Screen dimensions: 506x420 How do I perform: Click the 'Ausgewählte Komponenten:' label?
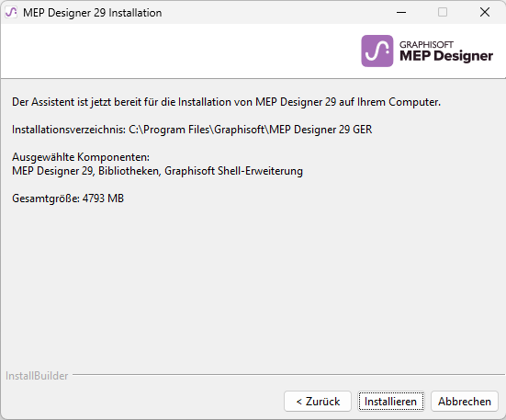click(x=81, y=157)
